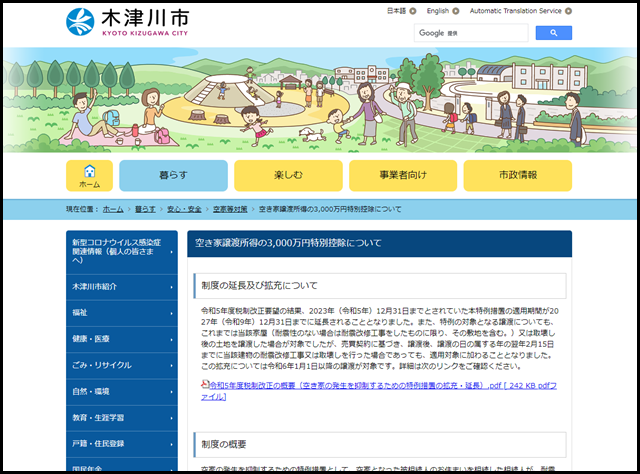This screenshot has width=640, height=474.
Task: Click the 暮らす breadcrumb link
Action: tap(145, 209)
